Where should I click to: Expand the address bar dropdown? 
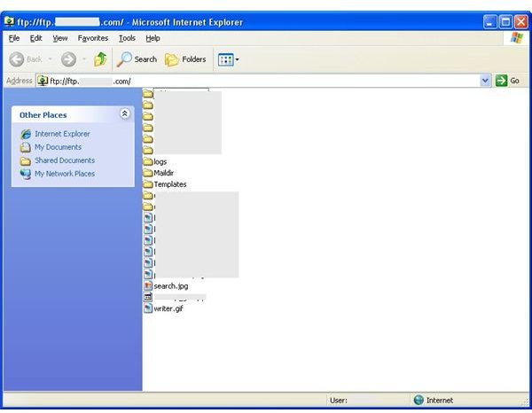click(x=485, y=81)
